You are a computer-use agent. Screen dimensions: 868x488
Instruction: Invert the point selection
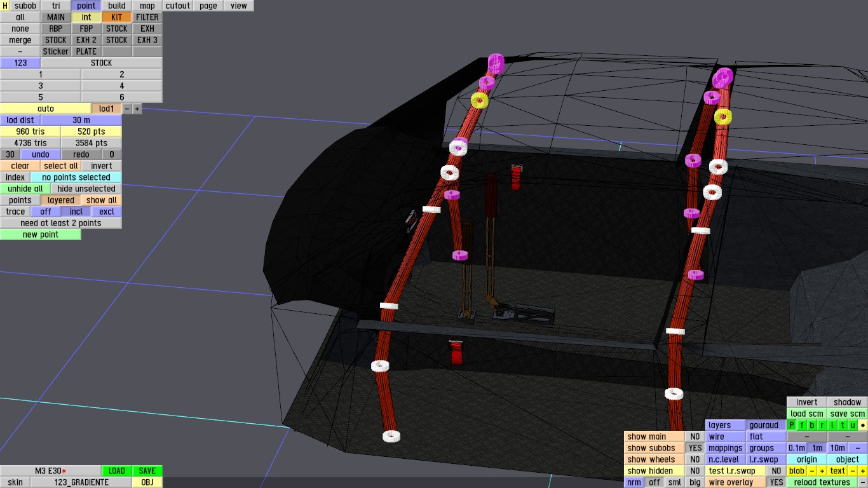[x=102, y=166]
